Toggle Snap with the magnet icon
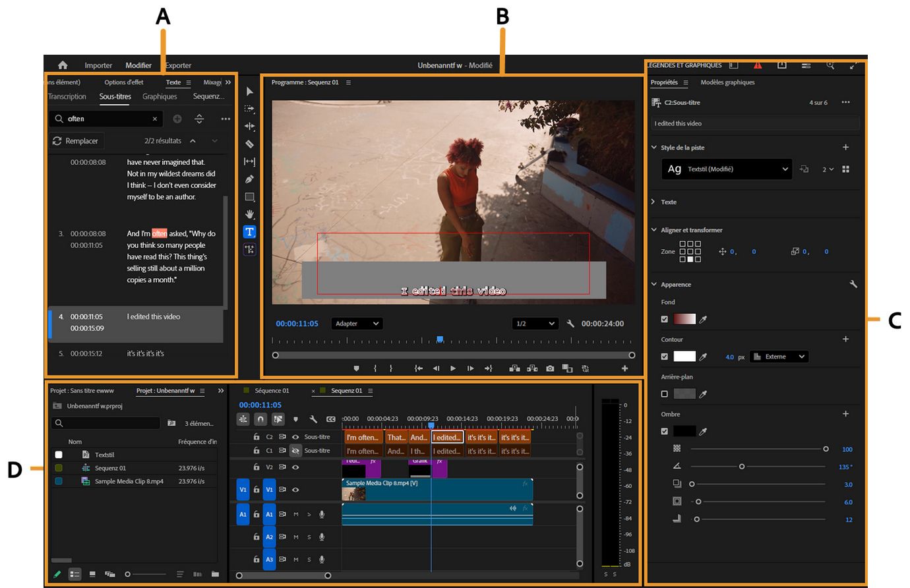 [260, 419]
